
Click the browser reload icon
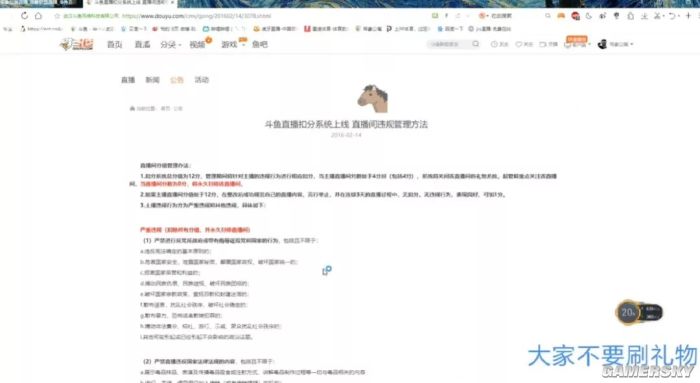pyautogui.click(x=24, y=16)
